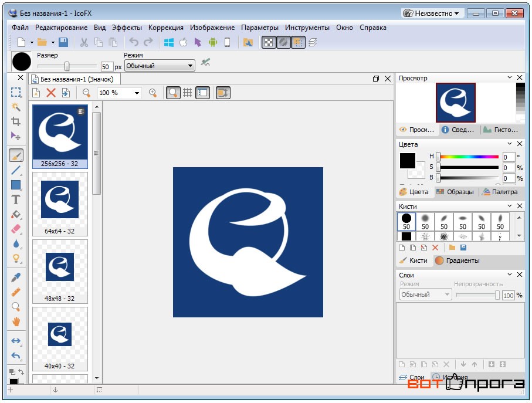The height and width of the screenshot is (403, 532).
Task: Select the Paint Bucket fill tool
Action: (x=16, y=214)
